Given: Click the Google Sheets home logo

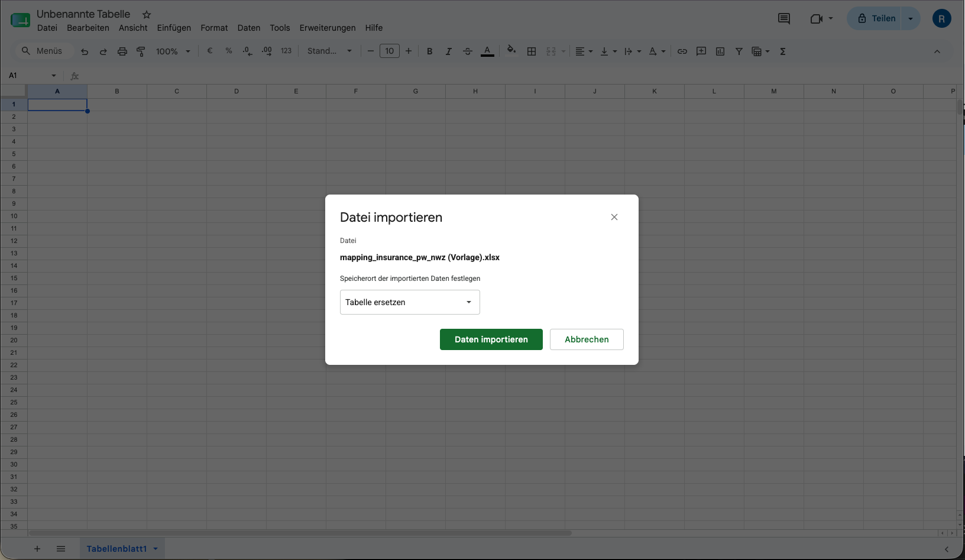Looking at the screenshot, I should click(20, 20).
